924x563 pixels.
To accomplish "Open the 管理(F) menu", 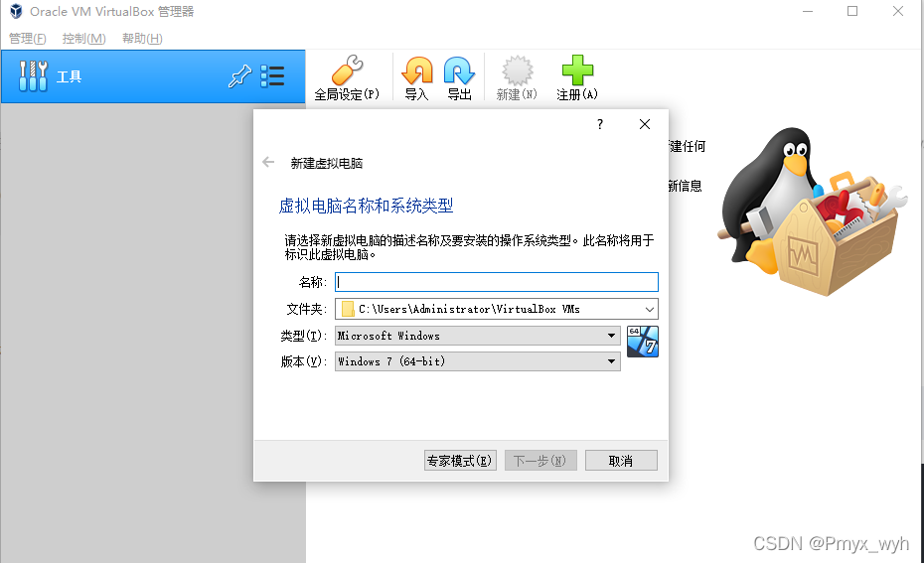I will pyautogui.click(x=28, y=39).
